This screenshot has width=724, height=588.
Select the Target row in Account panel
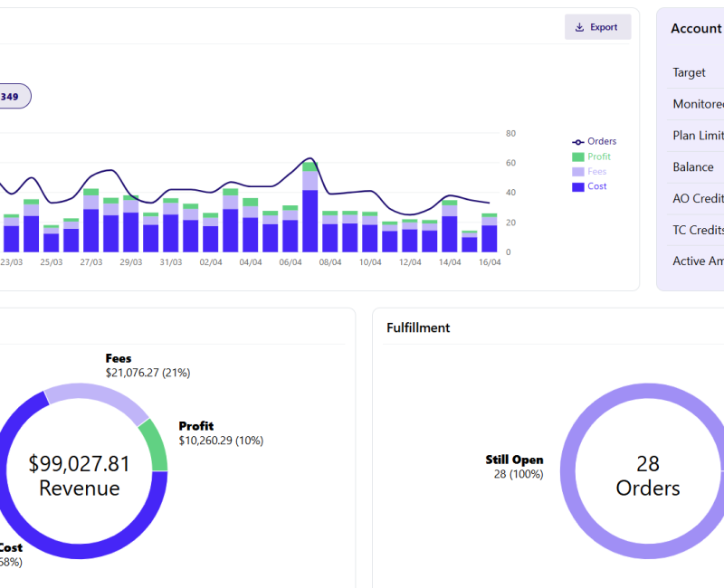point(690,72)
